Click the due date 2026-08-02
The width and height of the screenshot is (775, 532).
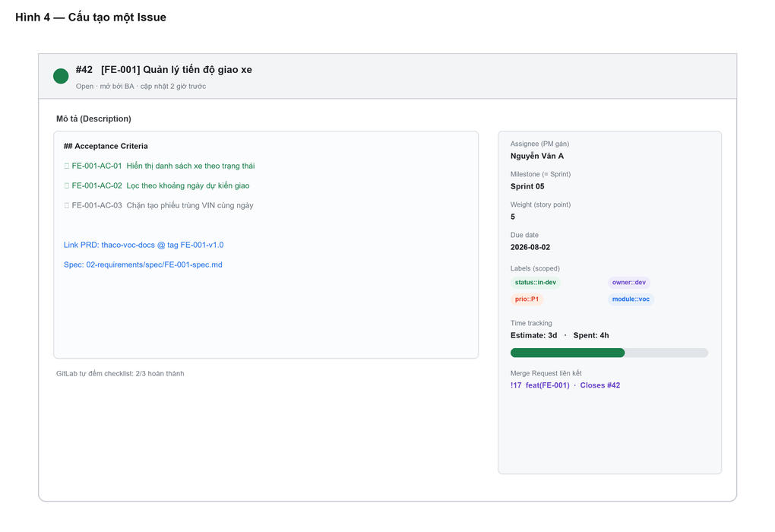click(x=530, y=247)
